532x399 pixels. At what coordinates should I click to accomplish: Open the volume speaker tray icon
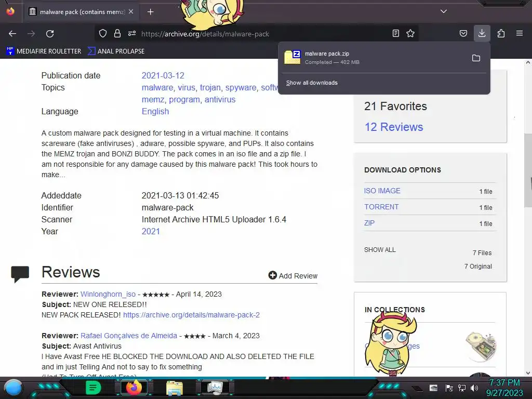pyautogui.click(x=474, y=388)
